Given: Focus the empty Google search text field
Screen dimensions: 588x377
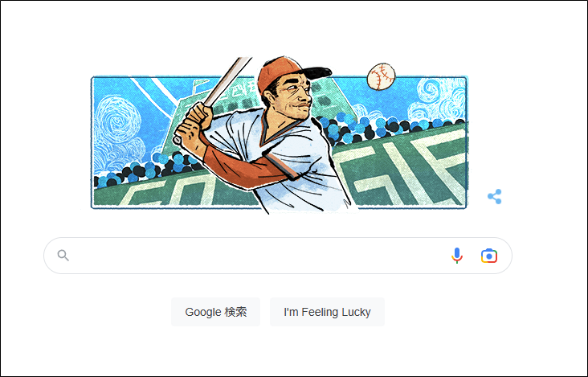Looking at the screenshot, I should pyautogui.click(x=259, y=256).
